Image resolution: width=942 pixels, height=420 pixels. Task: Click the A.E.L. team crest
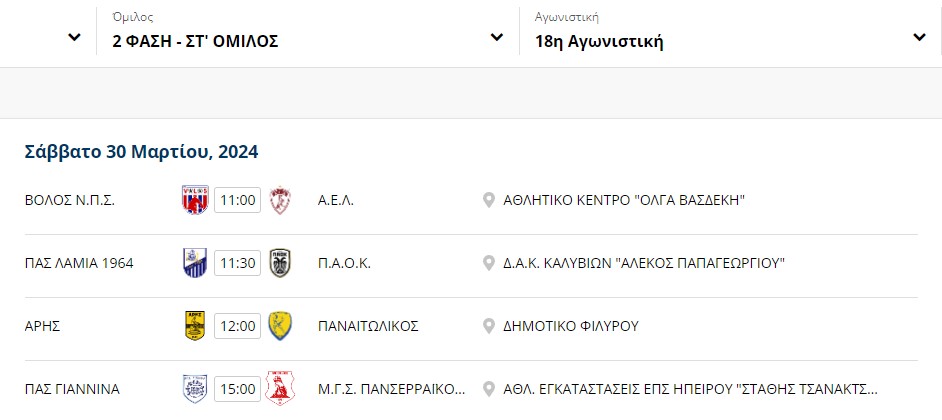pos(280,200)
